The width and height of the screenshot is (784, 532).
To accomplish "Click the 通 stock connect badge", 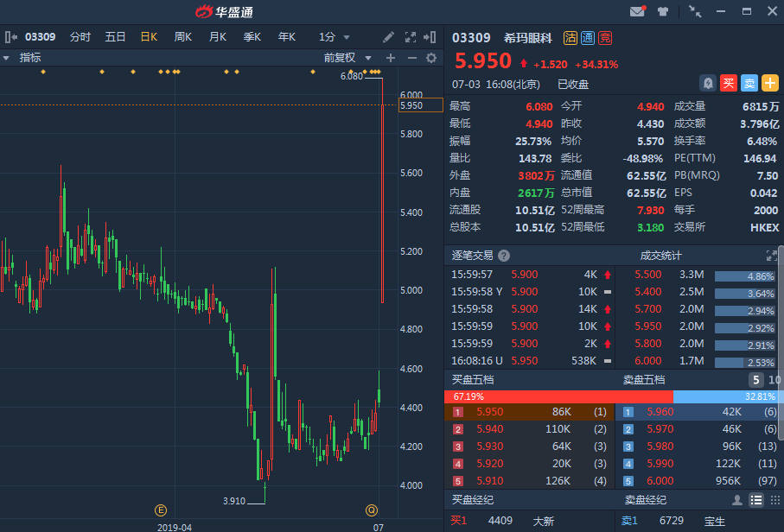I will [588, 38].
